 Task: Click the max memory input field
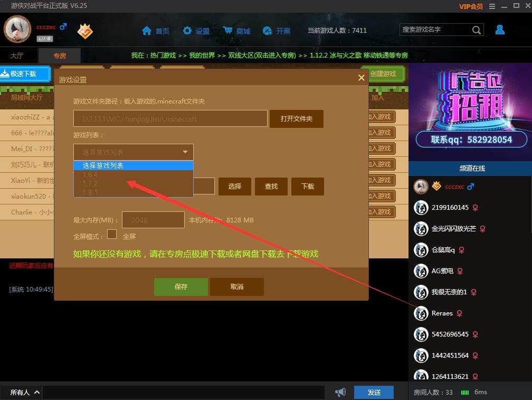153,220
